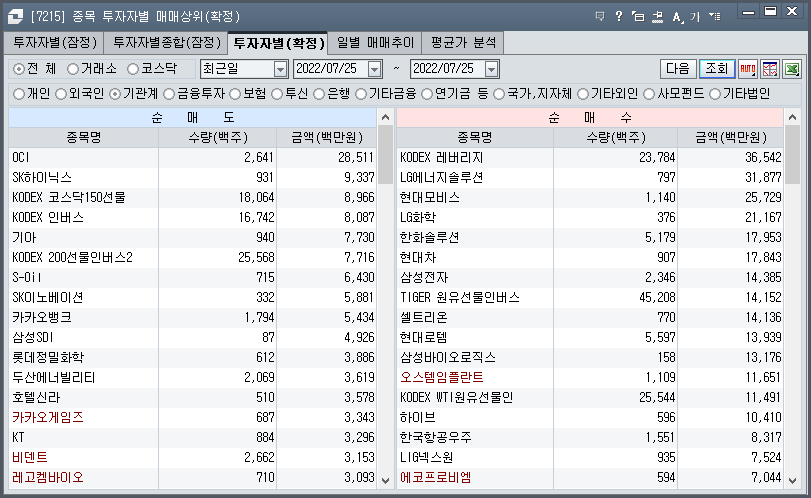811x498 pixels.
Task: Open the list menu icon in title bar
Action: tap(715, 17)
